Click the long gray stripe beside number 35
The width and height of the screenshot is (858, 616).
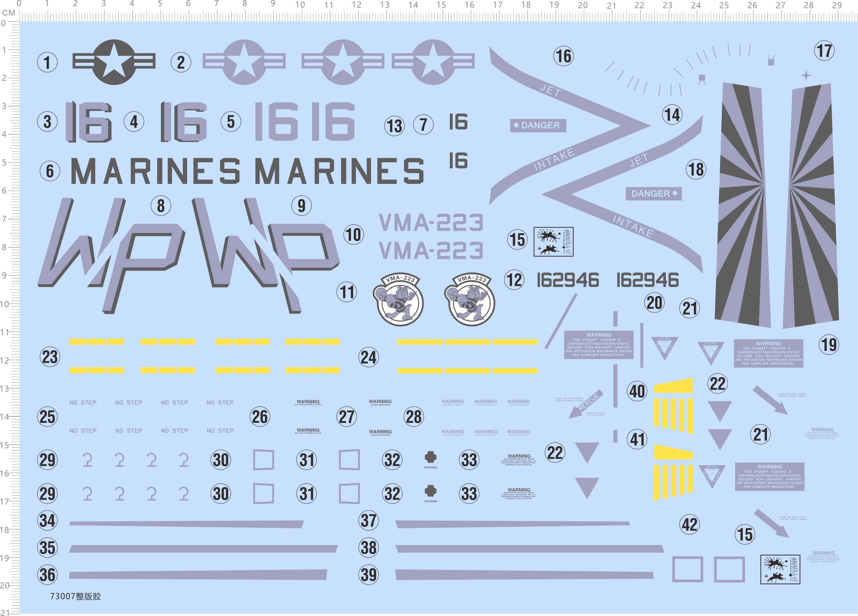[x=203, y=549]
